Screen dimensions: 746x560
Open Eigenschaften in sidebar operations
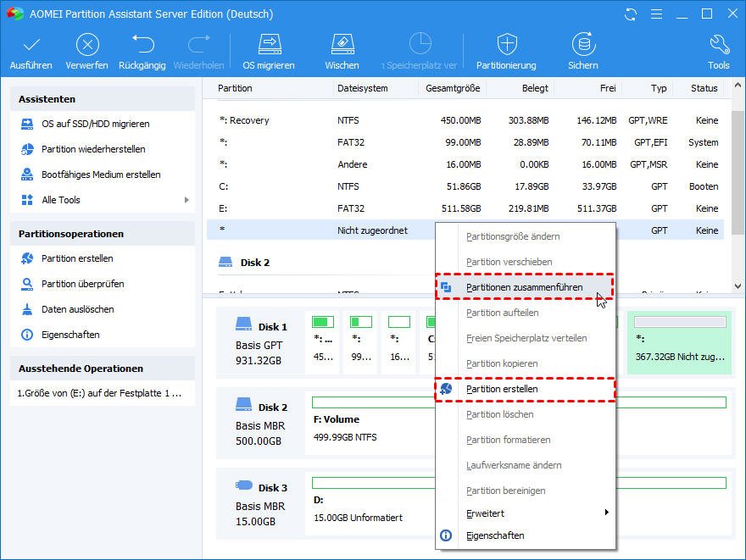[x=70, y=335]
